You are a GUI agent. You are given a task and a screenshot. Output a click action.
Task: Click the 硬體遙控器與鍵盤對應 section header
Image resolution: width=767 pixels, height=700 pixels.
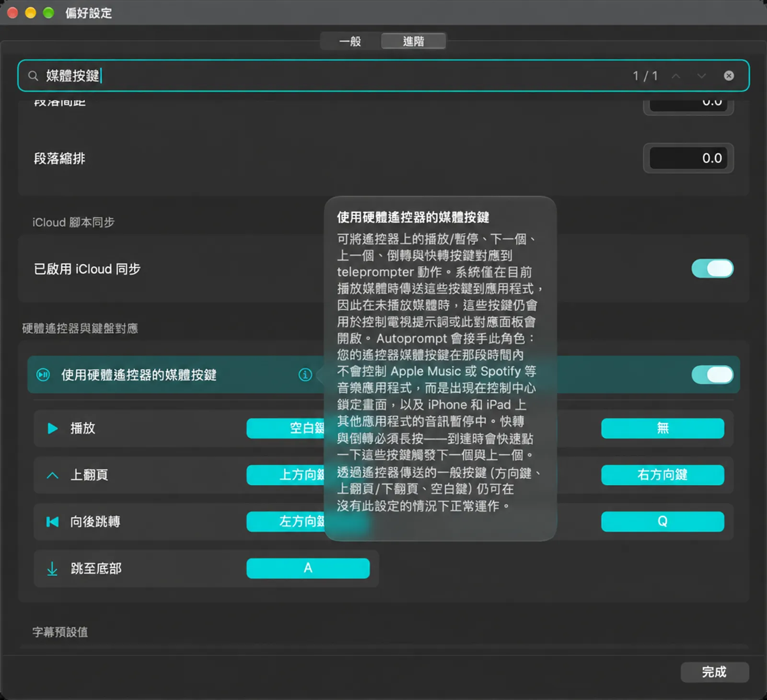coord(80,328)
